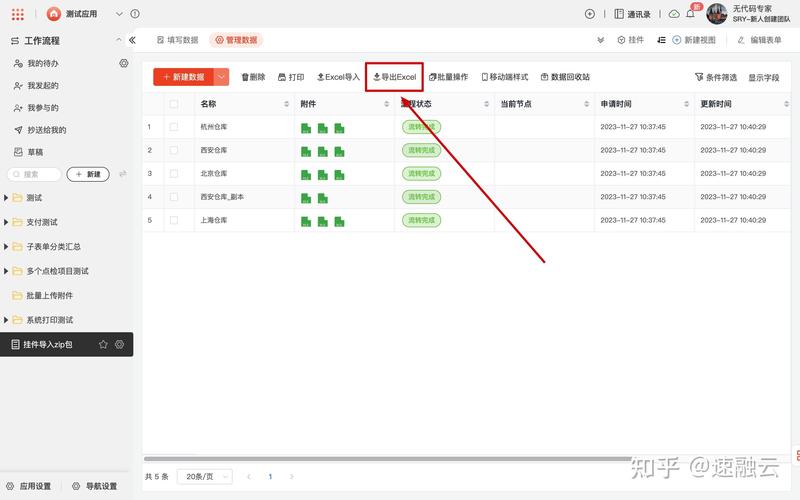Expand the 系统打印测试 folder
The height and width of the screenshot is (500, 800).
pos(6,320)
